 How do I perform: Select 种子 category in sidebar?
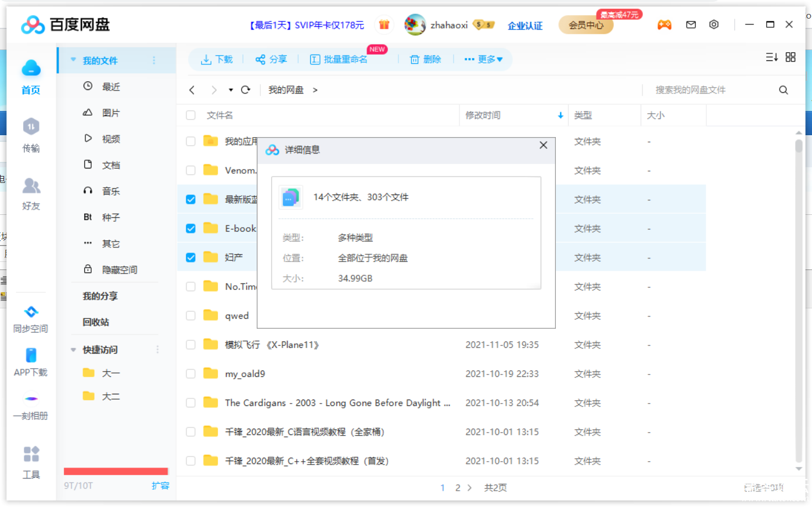coord(110,217)
